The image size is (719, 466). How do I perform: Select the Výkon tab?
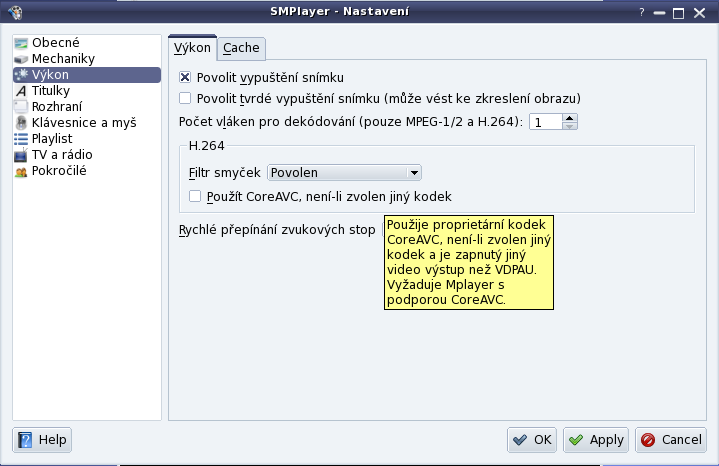[192, 47]
